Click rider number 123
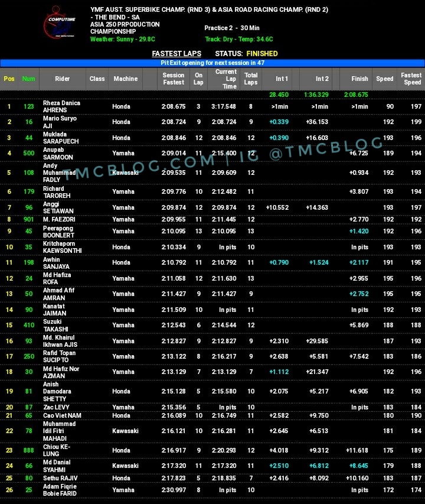Image resolution: width=425 pixels, height=504 pixels. click(x=28, y=107)
